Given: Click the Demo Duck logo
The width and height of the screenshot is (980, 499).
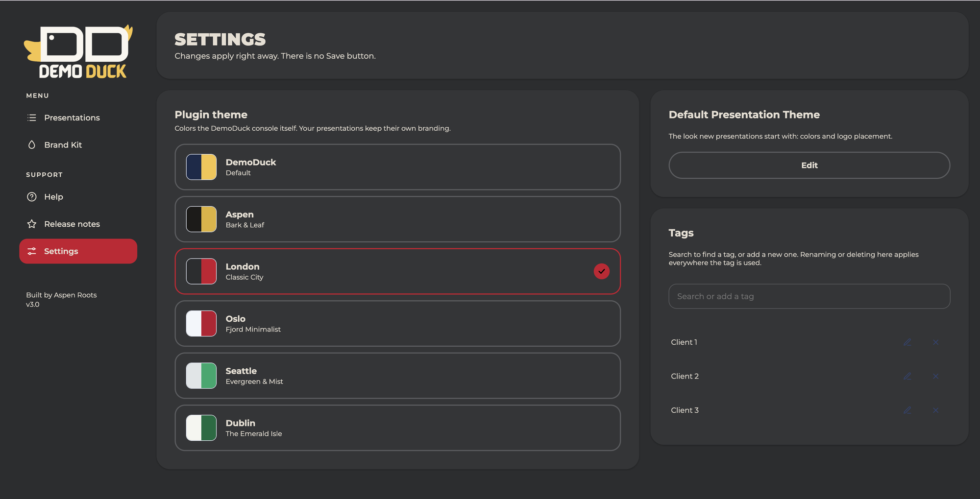Looking at the screenshot, I should coord(78,52).
